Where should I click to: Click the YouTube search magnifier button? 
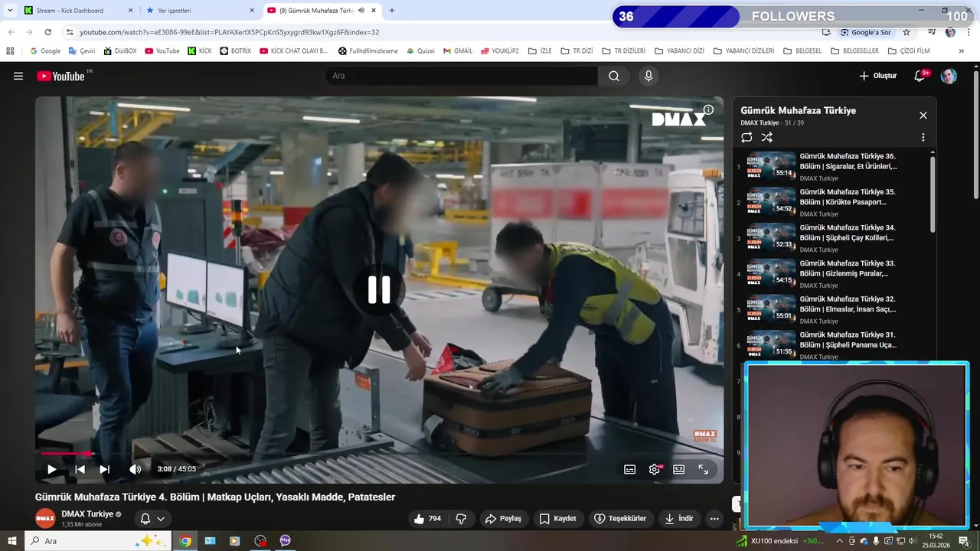pos(614,76)
